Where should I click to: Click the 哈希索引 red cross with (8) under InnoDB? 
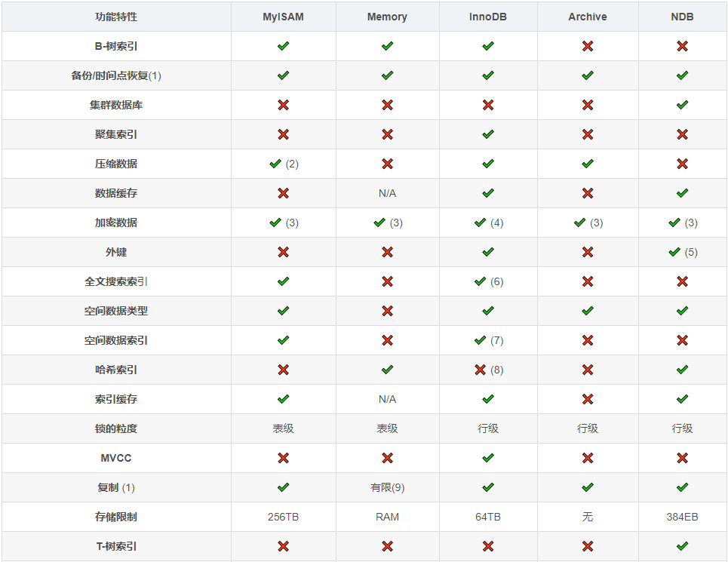(480, 370)
